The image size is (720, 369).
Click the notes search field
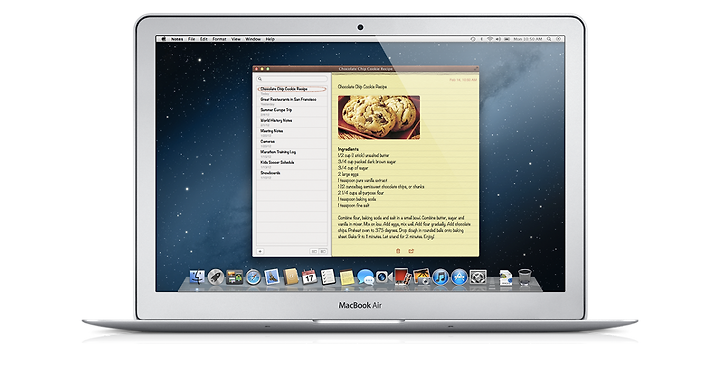[x=292, y=79]
